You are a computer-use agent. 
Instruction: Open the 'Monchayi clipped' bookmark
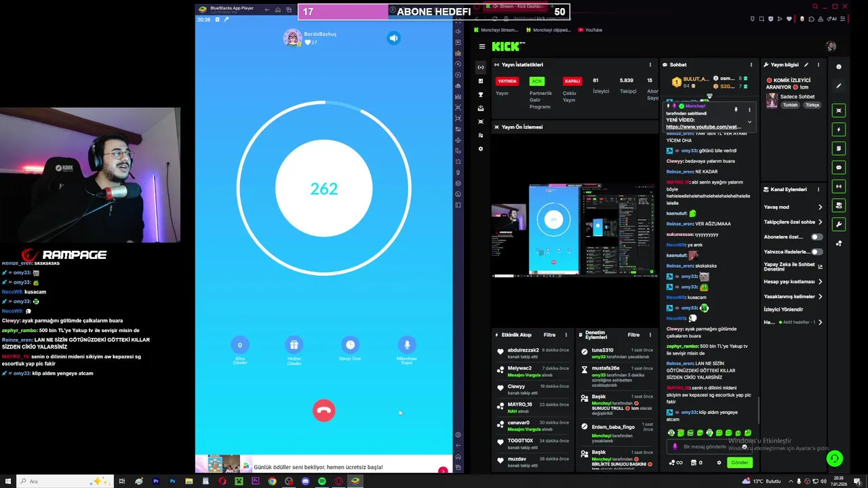click(549, 30)
